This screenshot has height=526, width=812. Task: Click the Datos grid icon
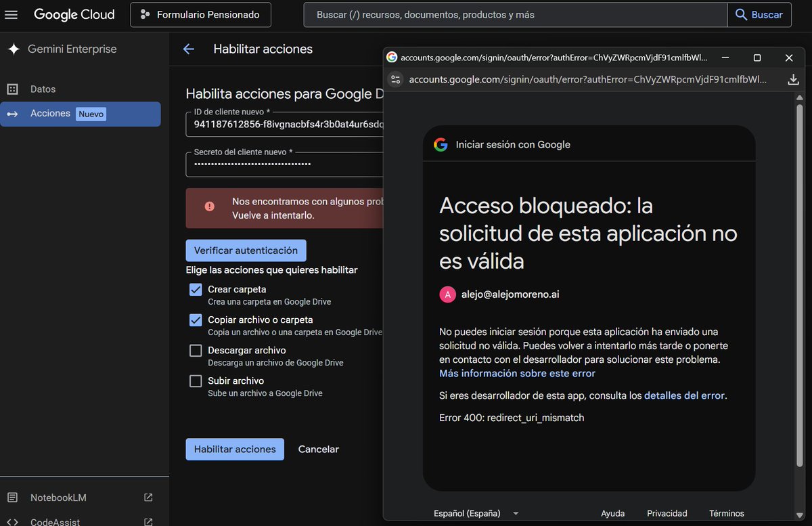pyautogui.click(x=12, y=89)
